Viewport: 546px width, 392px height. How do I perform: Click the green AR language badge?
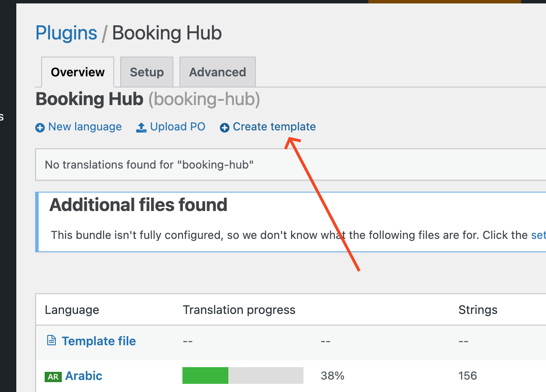[53, 377]
